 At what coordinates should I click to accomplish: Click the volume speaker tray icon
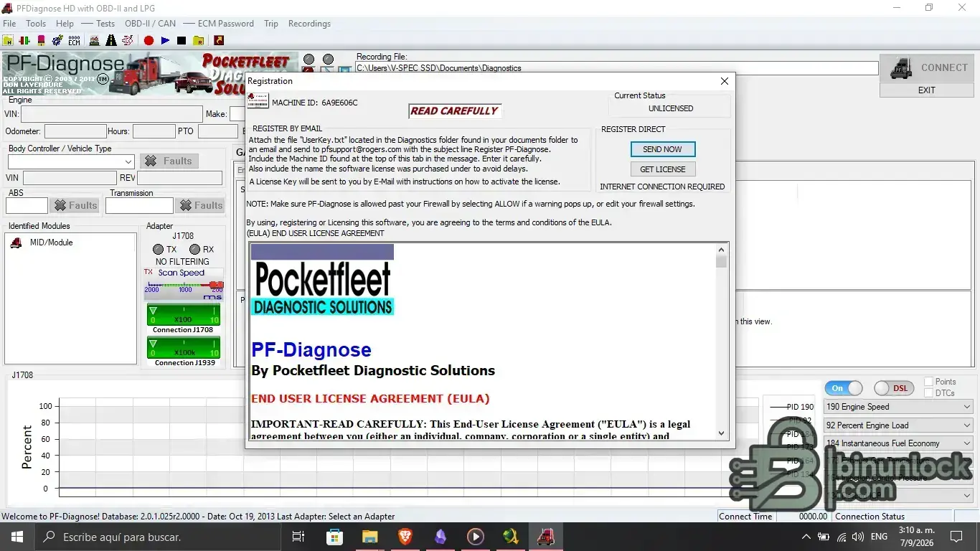click(x=857, y=537)
